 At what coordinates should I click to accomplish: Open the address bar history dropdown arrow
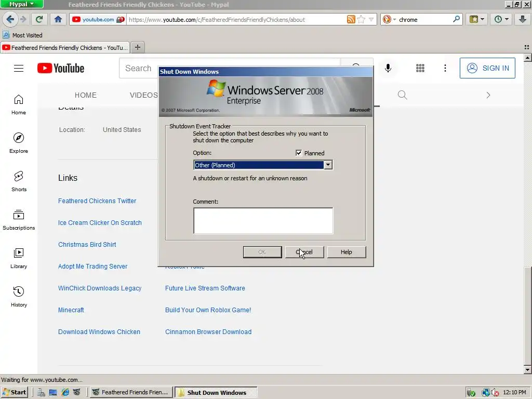point(371,19)
